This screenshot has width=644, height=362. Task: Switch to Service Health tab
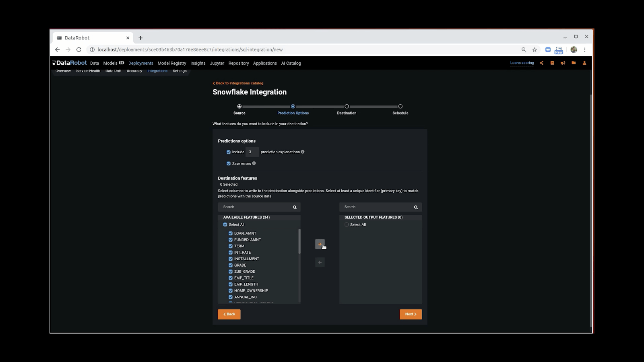pos(88,71)
